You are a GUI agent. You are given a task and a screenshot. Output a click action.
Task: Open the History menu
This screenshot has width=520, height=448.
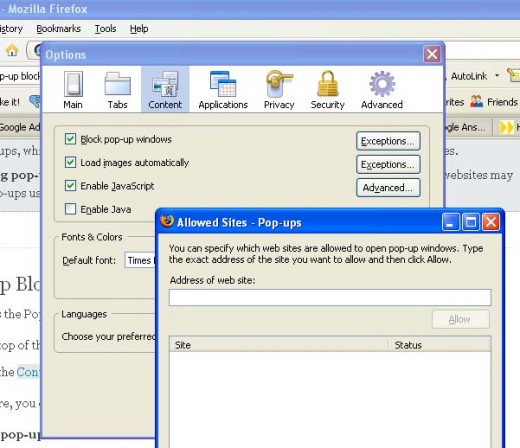(11, 29)
